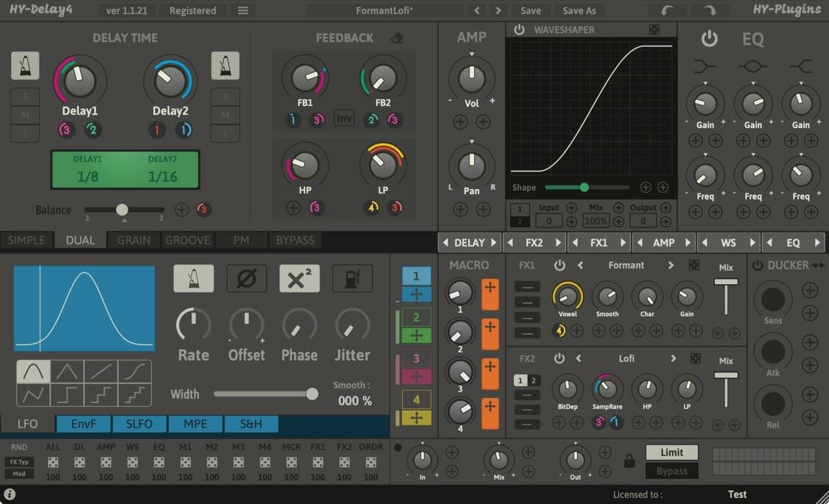Viewport: 829px width, 504px height.
Task: Click the eraser icon next to Feedback header
Action: 397,38
